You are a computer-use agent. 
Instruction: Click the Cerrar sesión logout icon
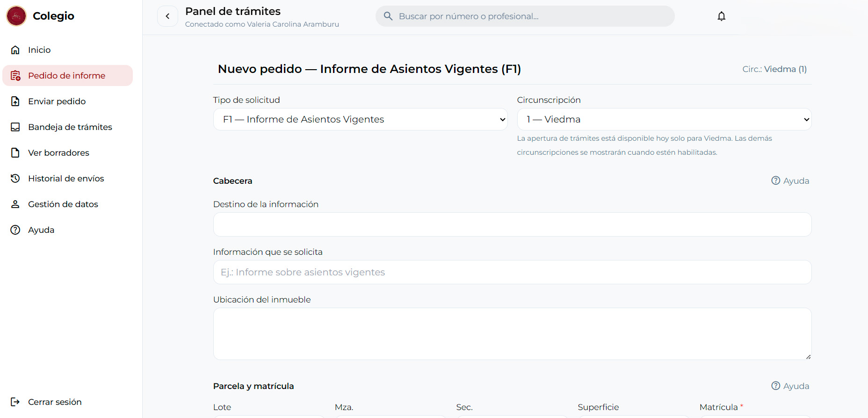(x=15, y=402)
